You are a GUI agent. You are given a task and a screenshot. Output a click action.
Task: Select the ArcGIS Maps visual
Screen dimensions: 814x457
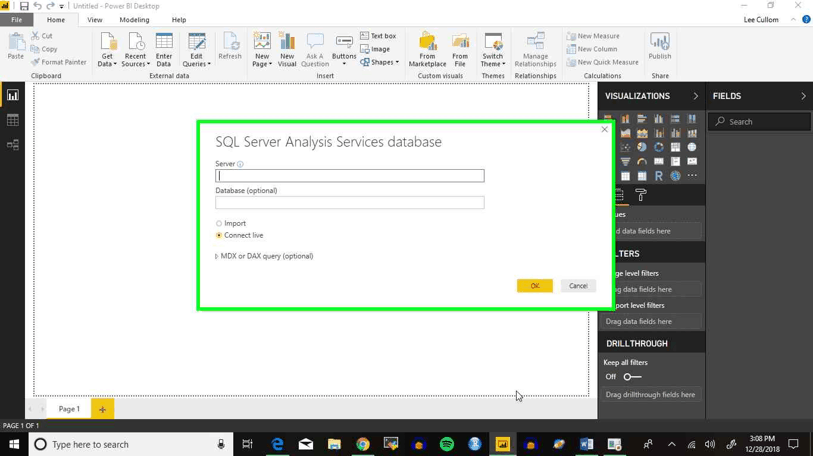pyautogui.click(x=675, y=176)
